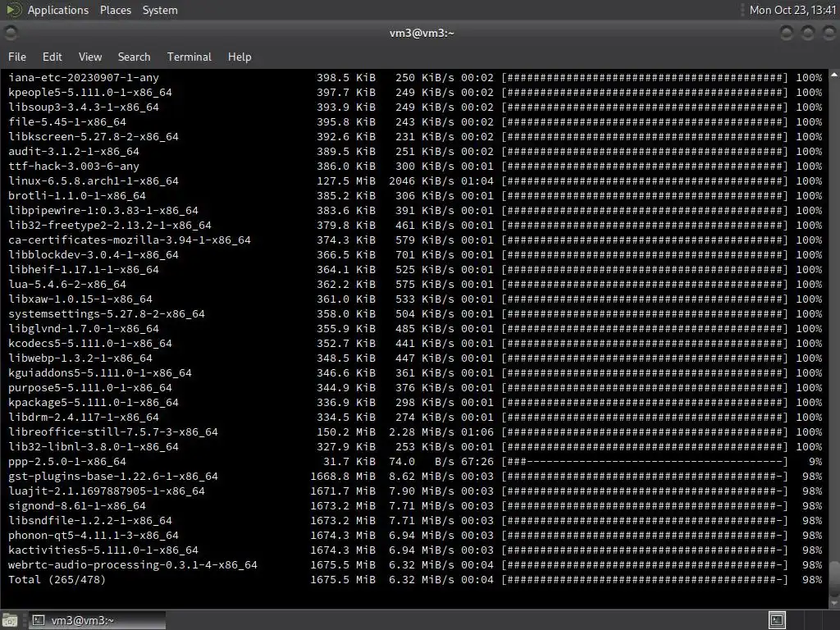Click the text signond-8.61-1-x86_64
The height and width of the screenshot is (630, 840).
coord(76,506)
